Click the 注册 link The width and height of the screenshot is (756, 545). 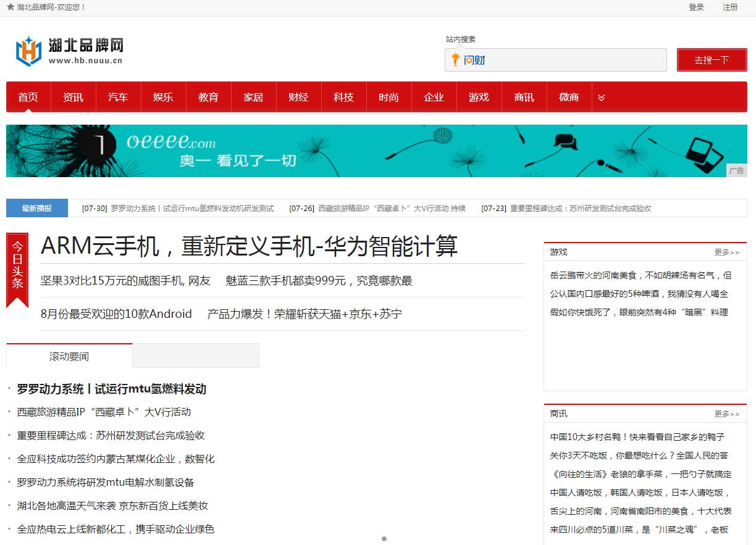730,7
